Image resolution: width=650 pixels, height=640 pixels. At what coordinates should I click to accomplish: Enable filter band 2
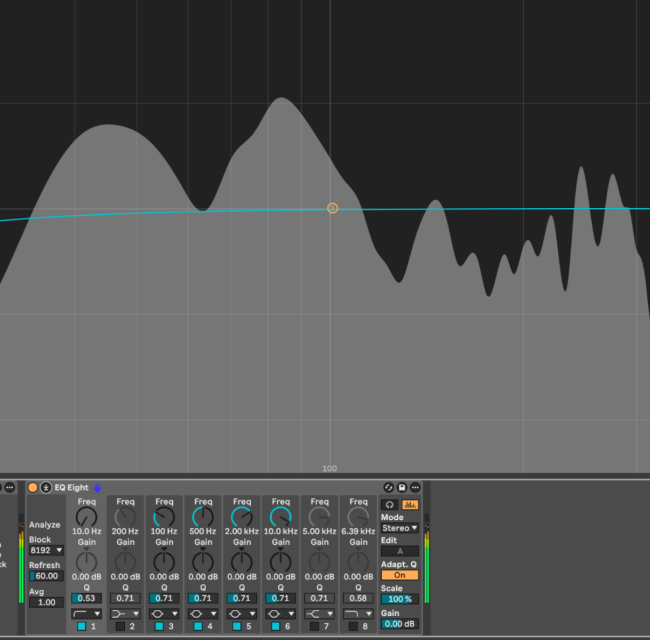pos(120,626)
